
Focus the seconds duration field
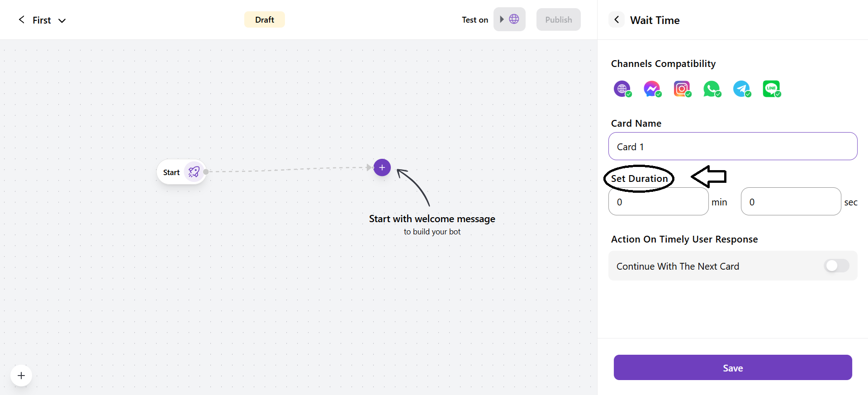(790, 201)
